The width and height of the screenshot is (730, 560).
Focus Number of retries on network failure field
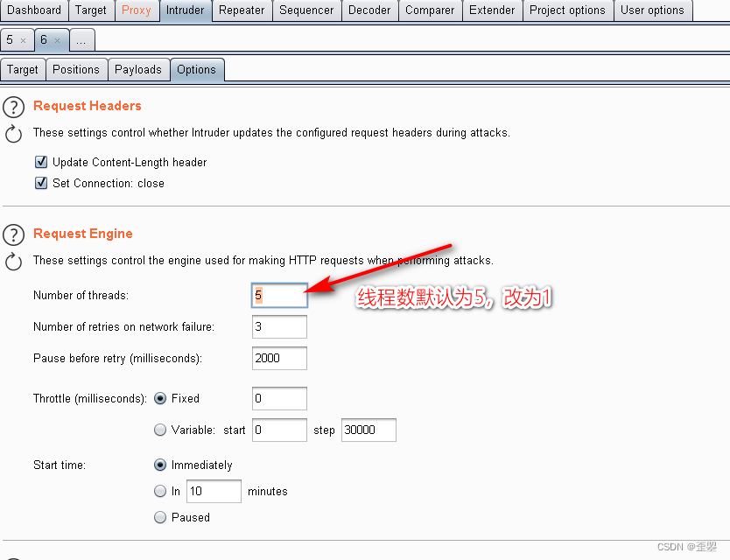pos(279,326)
